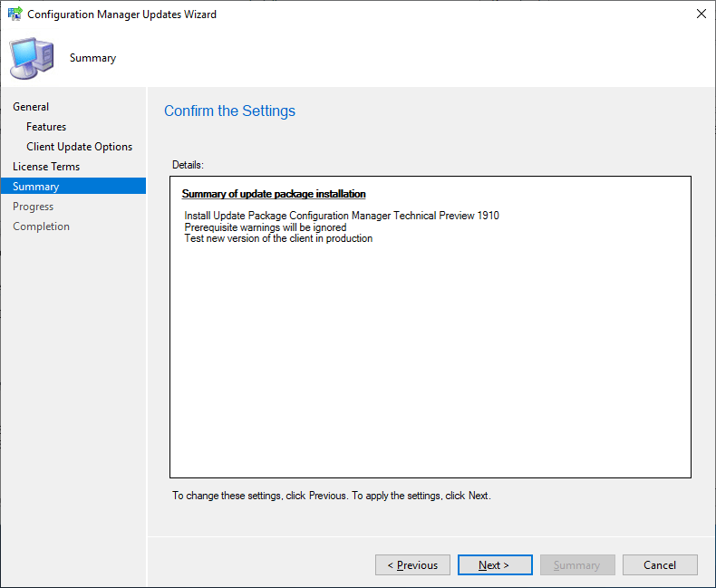The height and width of the screenshot is (588, 716).
Task: Click the Progress step in the sidebar
Action: click(33, 207)
